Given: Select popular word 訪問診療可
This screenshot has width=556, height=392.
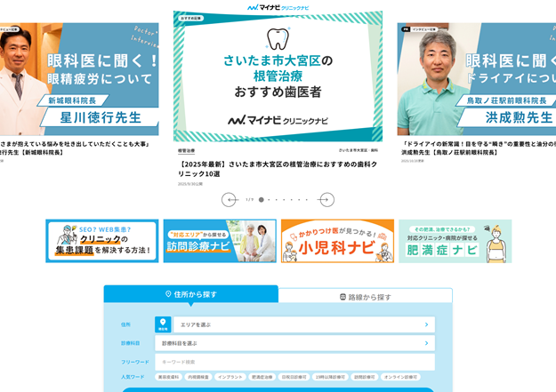Looking at the screenshot, I should point(365,377).
